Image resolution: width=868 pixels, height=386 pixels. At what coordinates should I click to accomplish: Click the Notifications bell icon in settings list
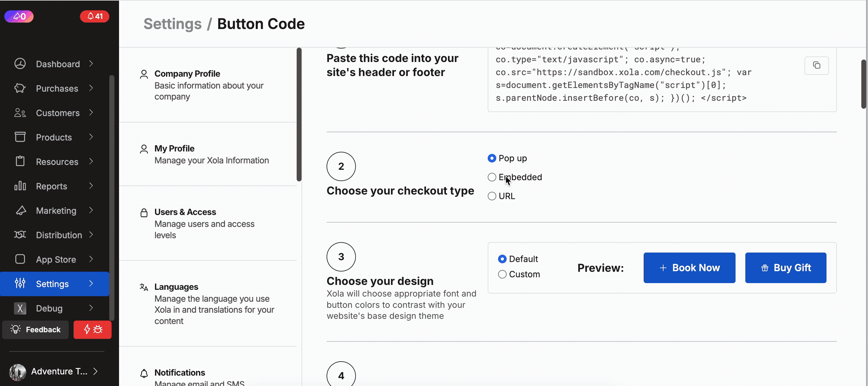tap(144, 373)
